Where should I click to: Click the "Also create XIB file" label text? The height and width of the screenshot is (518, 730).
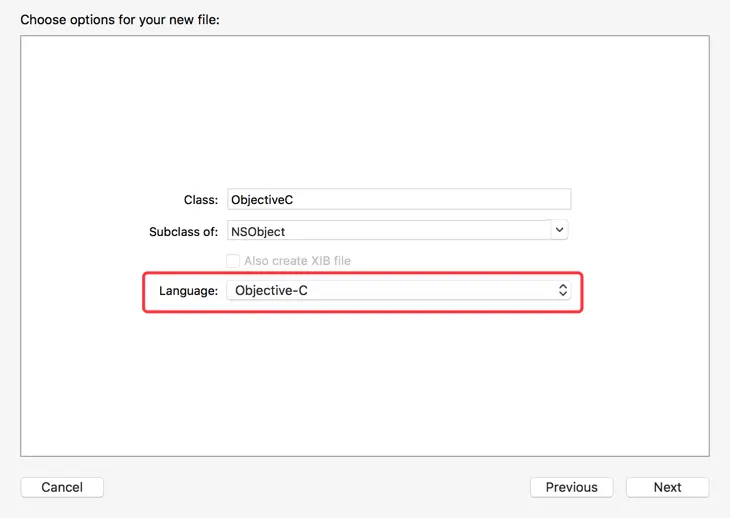tap(297, 261)
